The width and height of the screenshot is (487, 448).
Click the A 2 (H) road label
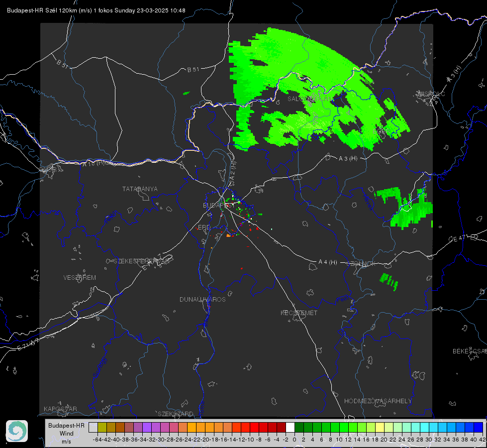(x=233, y=171)
